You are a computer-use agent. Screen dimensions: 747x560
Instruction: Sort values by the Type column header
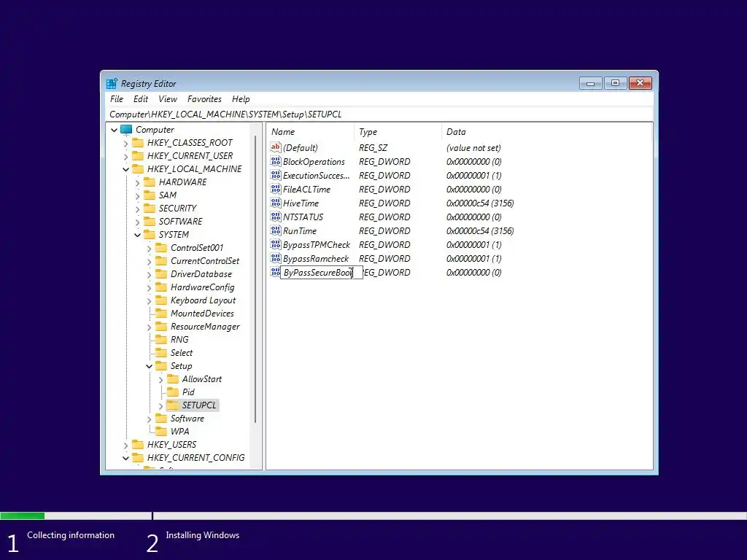tap(398, 132)
